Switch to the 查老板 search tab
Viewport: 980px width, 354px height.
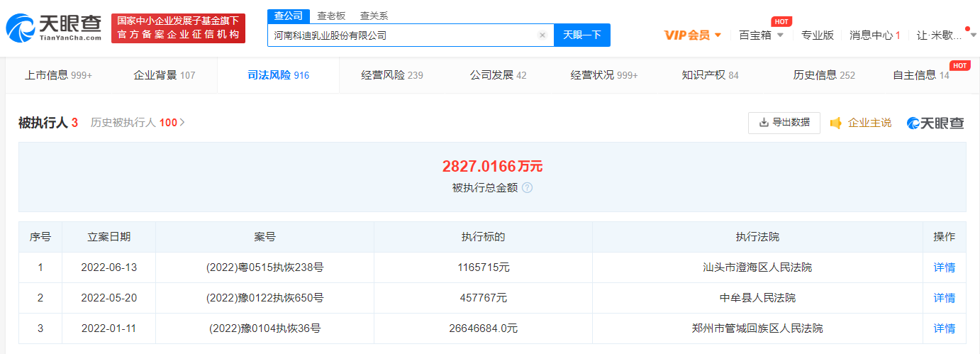pyautogui.click(x=331, y=16)
